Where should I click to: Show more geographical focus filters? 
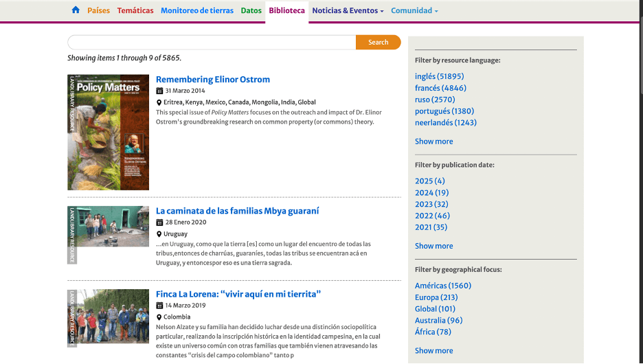pyautogui.click(x=433, y=350)
